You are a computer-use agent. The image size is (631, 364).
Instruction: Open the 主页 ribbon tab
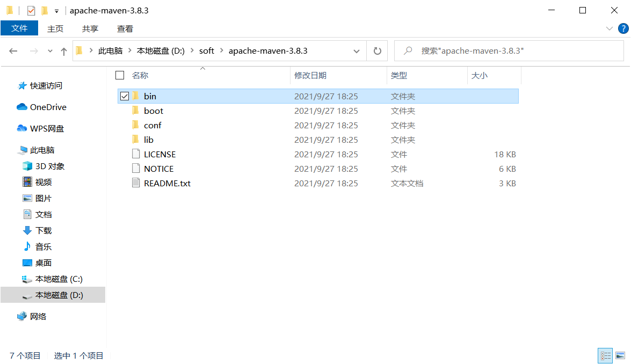coord(55,28)
